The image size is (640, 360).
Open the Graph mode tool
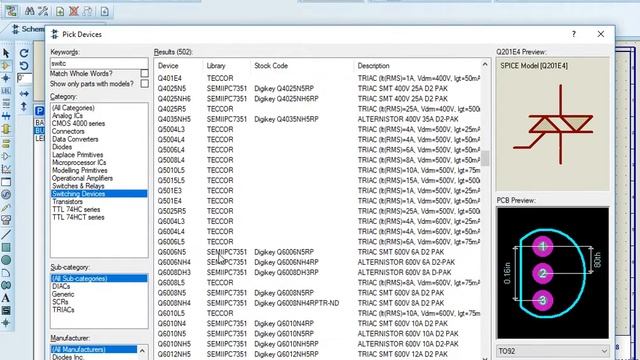(x=6, y=169)
